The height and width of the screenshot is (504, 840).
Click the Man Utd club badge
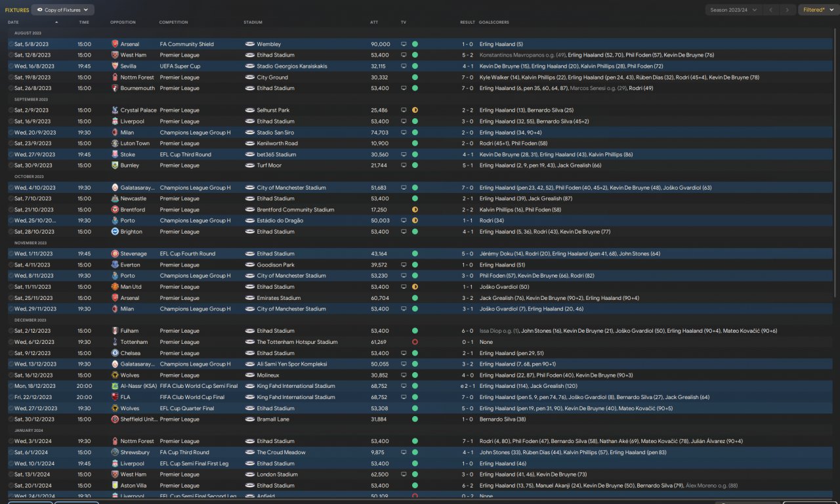point(115,287)
